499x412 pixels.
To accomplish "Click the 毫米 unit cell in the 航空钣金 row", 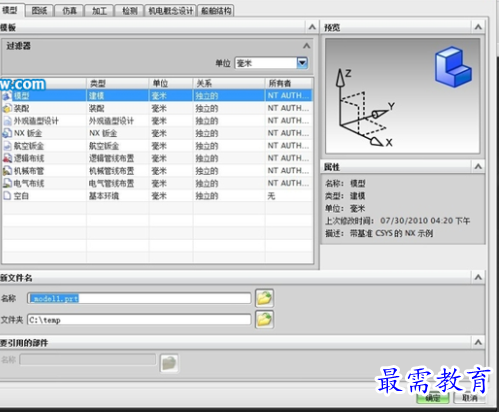I will point(171,146).
